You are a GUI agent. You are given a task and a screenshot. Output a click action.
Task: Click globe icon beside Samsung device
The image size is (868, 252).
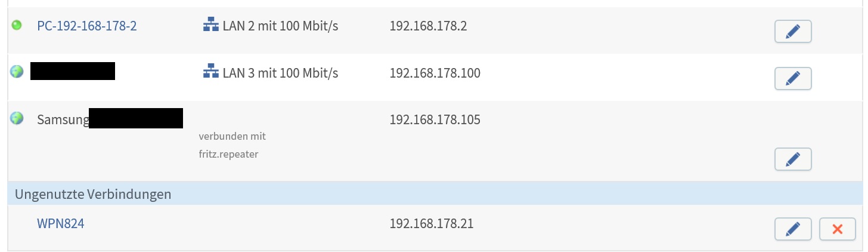click(x=17, y=118)
